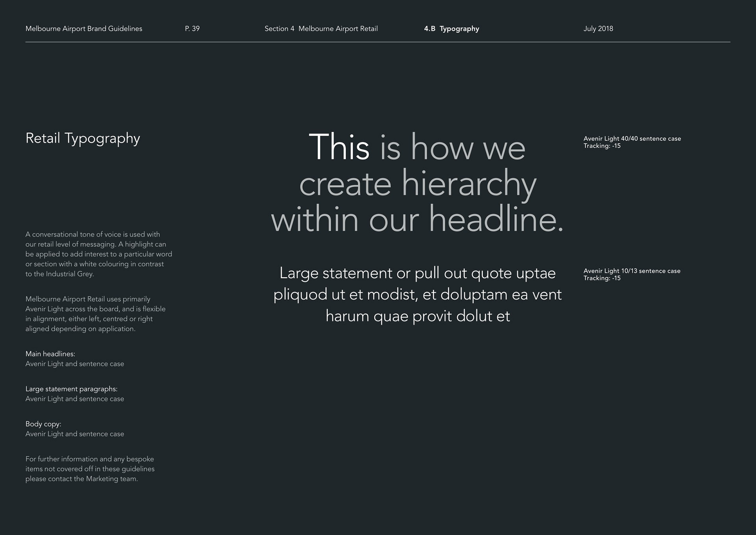Click the 'Large statement paragraphs:' label
The height and width of the screenshot is (535, 756).
pos(71,389)
